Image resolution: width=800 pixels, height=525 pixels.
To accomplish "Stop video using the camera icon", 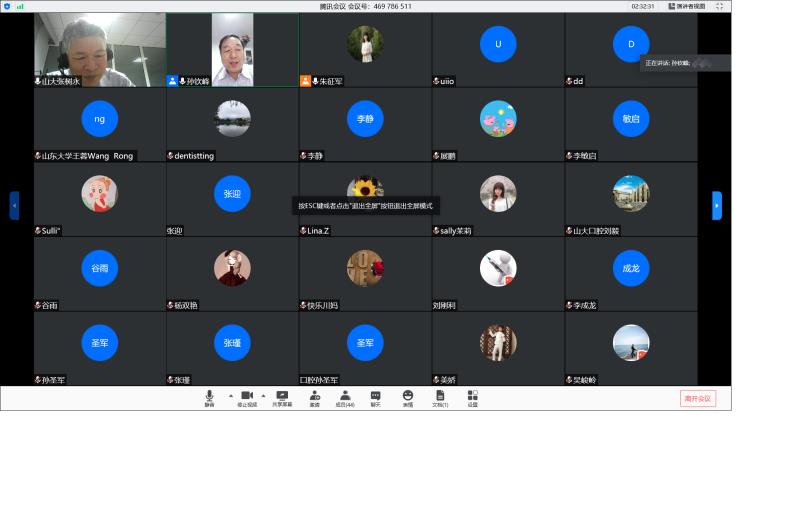I will (247, 397).
